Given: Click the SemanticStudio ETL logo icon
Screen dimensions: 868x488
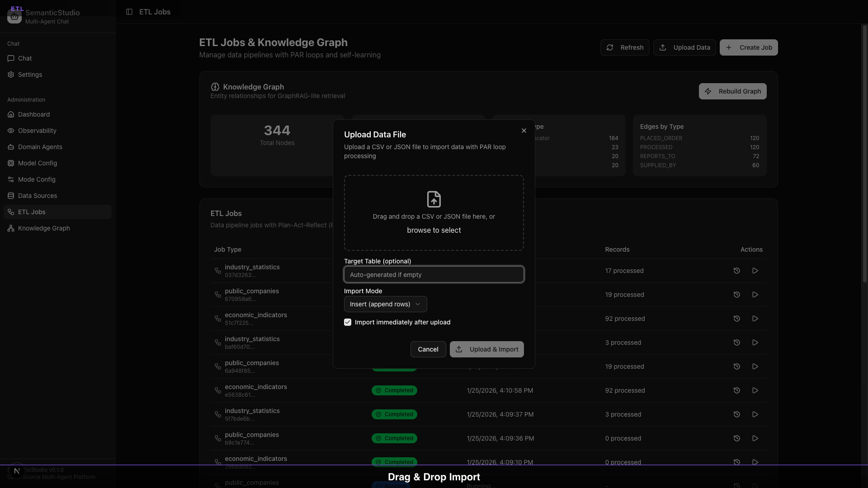Looking at the screenshot, I should (14, 16).
